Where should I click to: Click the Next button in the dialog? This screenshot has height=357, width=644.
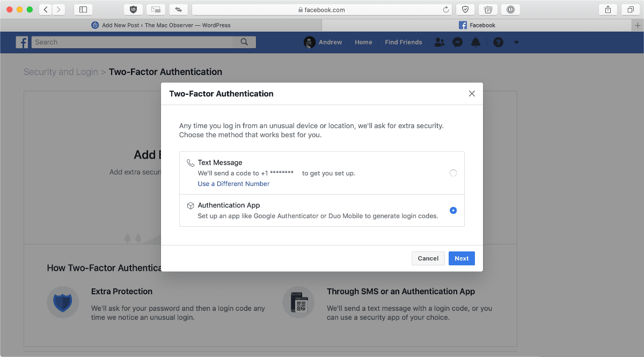click(462, 258)
